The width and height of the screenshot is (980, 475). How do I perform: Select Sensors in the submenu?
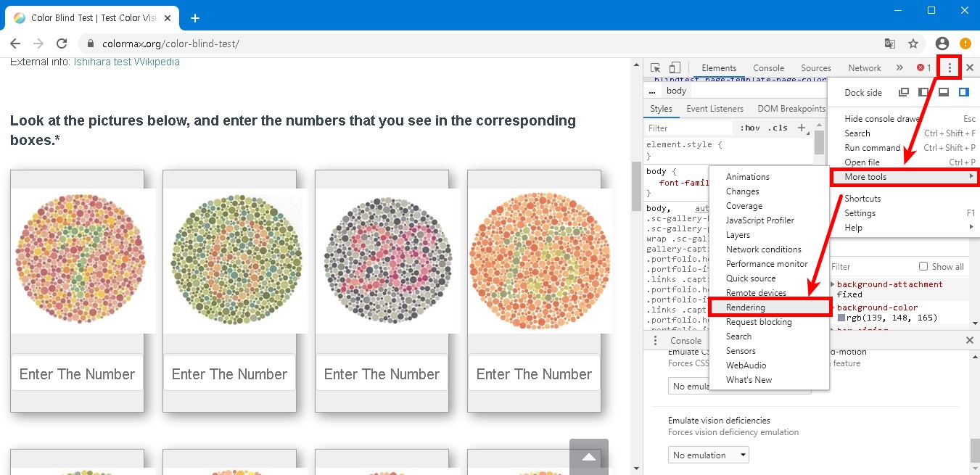pos(770,351)
